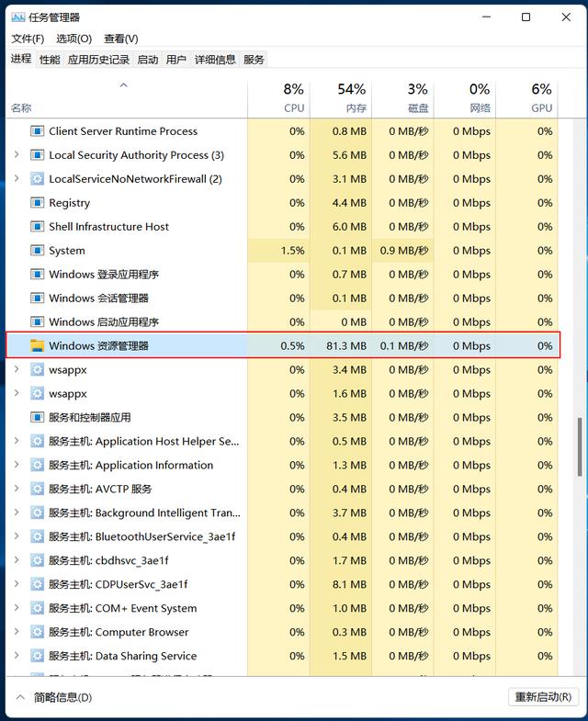Click Windows 会话管理器 icon
The image size is (588, 721).
pos(37,299)
